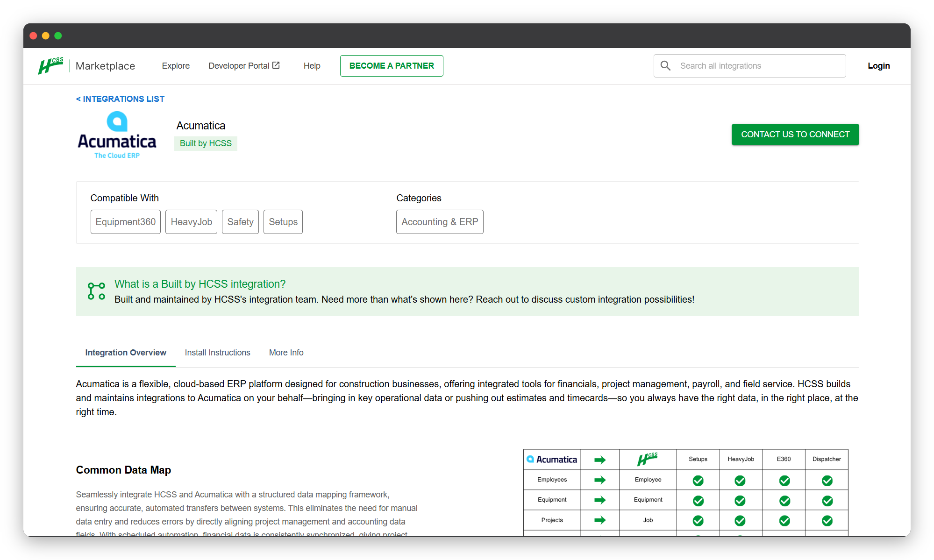Click the Acumatica Cloud ERP logo
The width and height of the screenshot is (934, 560).
(117, 135)
